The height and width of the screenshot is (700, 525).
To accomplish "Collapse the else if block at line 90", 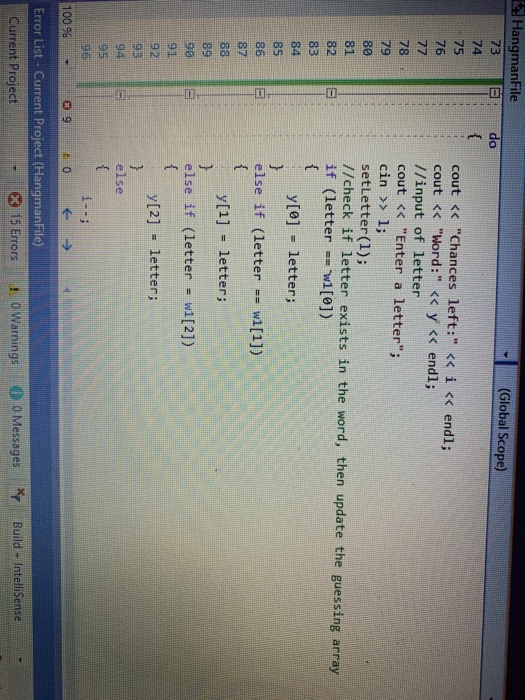I will coord(190,94).
